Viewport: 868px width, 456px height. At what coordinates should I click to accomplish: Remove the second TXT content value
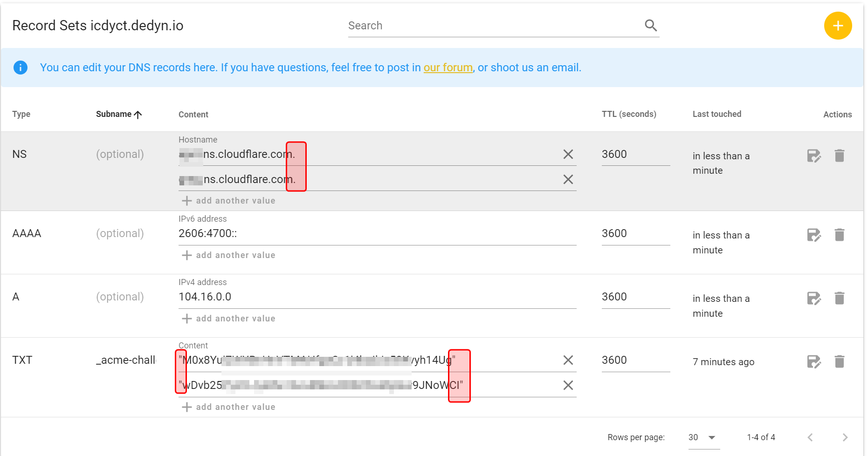pyautogui.click(x=568, y=385)
